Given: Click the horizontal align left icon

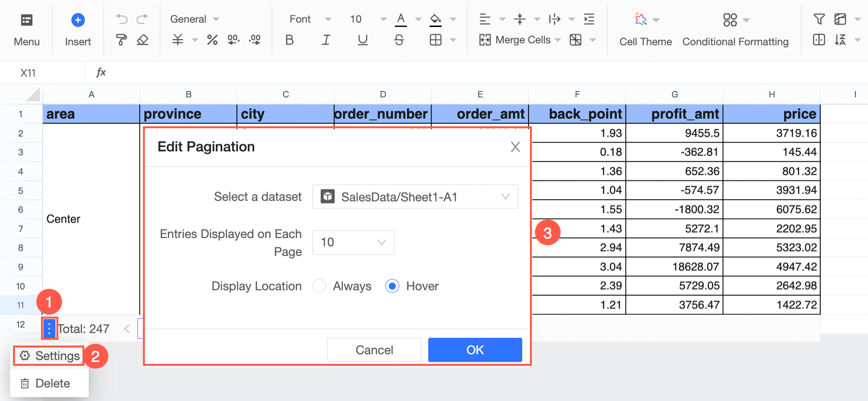Looking at the screenshot, I should click(x=485, y=19).
